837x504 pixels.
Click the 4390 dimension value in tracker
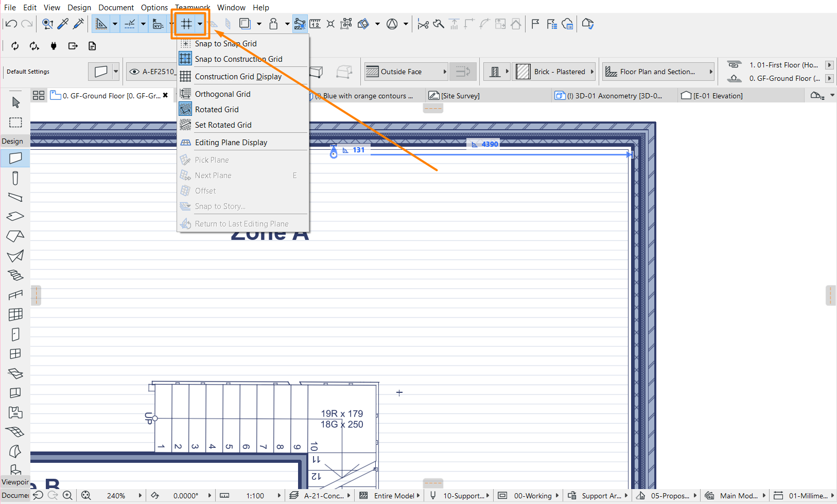[x=490, y=144]
